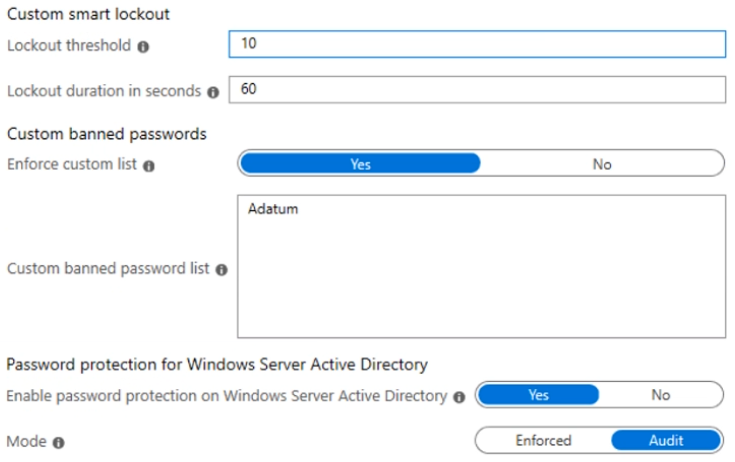Focus the Lockout threshold field

(476, 45)
